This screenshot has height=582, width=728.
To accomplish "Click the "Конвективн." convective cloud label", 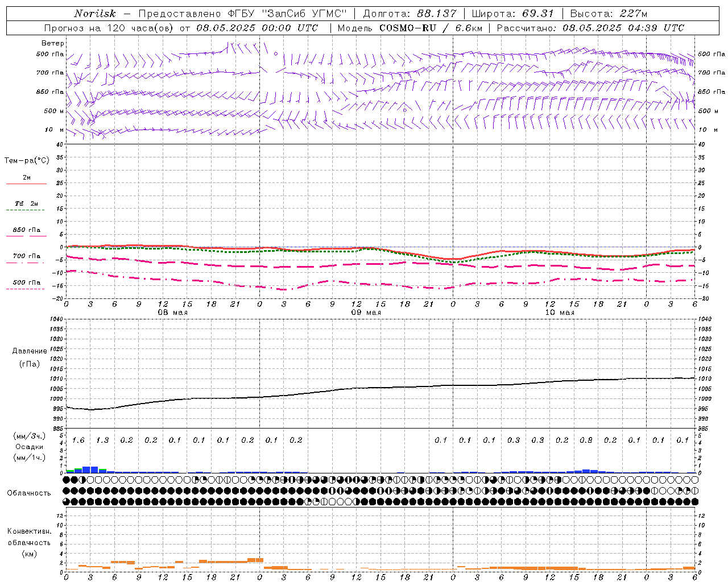I will pos(29,531).
